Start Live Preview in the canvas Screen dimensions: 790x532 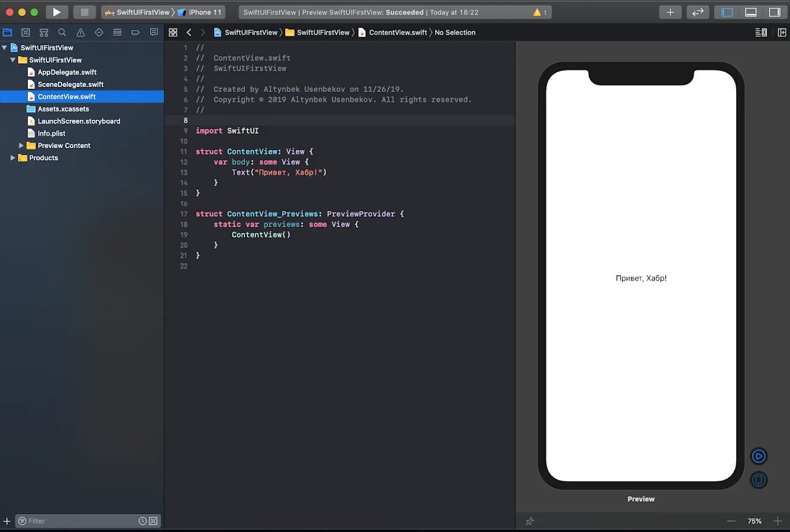pyautogui.click(x=759, y=456)
